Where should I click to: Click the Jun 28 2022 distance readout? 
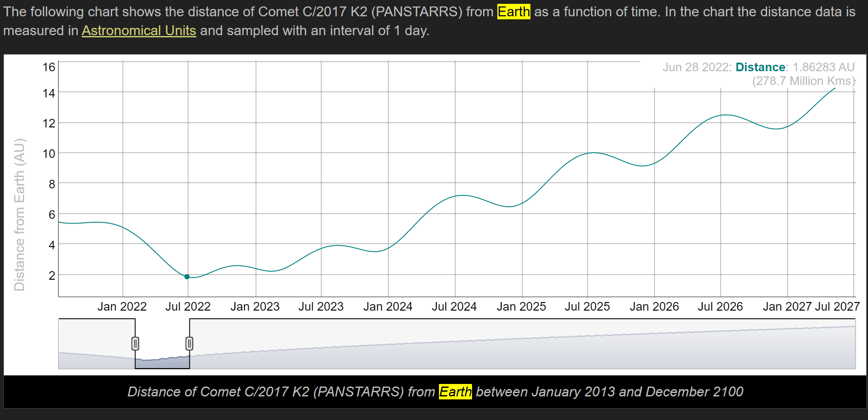pyautogui.click(x=758, y=67)
